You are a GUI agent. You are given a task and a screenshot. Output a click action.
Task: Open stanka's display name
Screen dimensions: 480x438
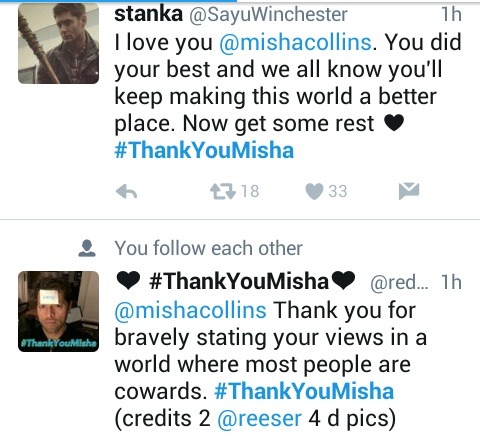coord(148,14)
